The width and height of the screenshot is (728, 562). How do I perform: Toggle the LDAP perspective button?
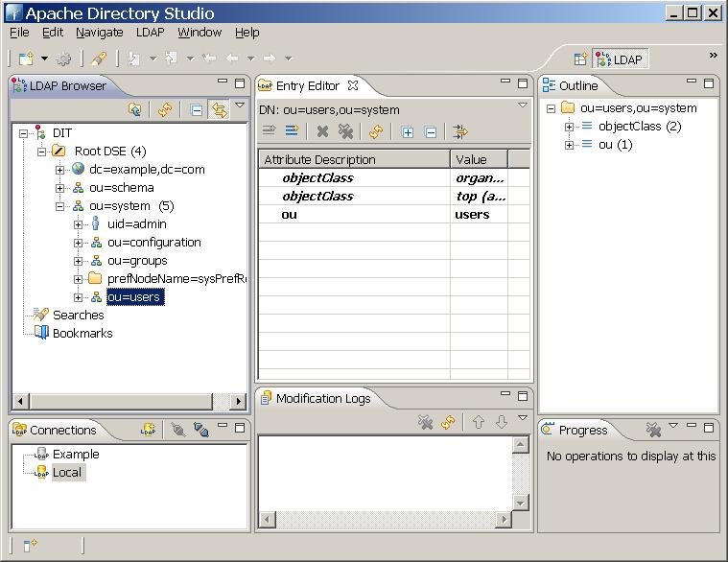point(620,59)
